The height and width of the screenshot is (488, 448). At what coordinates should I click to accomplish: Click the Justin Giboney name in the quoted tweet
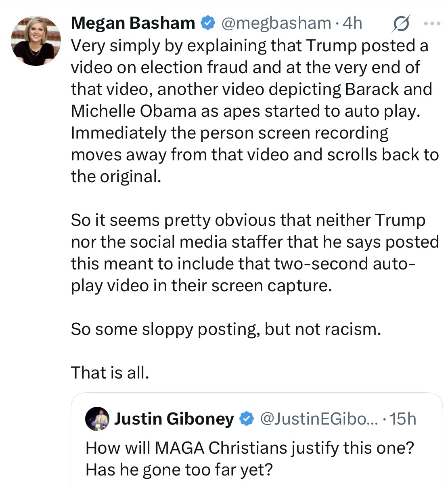pos(174,419)
